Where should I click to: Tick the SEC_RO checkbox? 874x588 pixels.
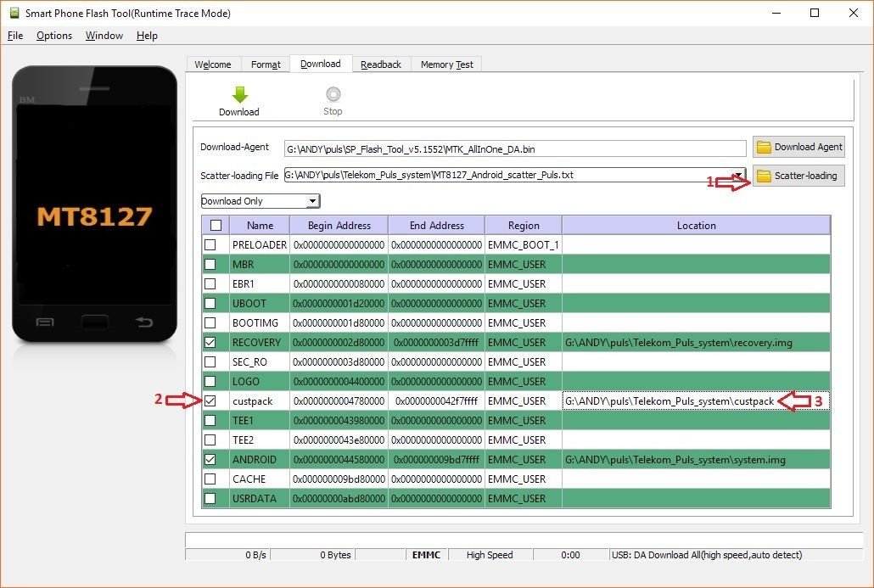pyautogui.click(x=210, y=361)
